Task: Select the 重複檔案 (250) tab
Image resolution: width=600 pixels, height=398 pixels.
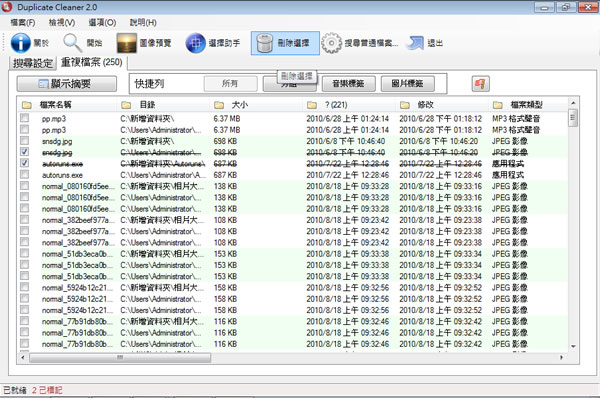Action: [x=92, y=62]
